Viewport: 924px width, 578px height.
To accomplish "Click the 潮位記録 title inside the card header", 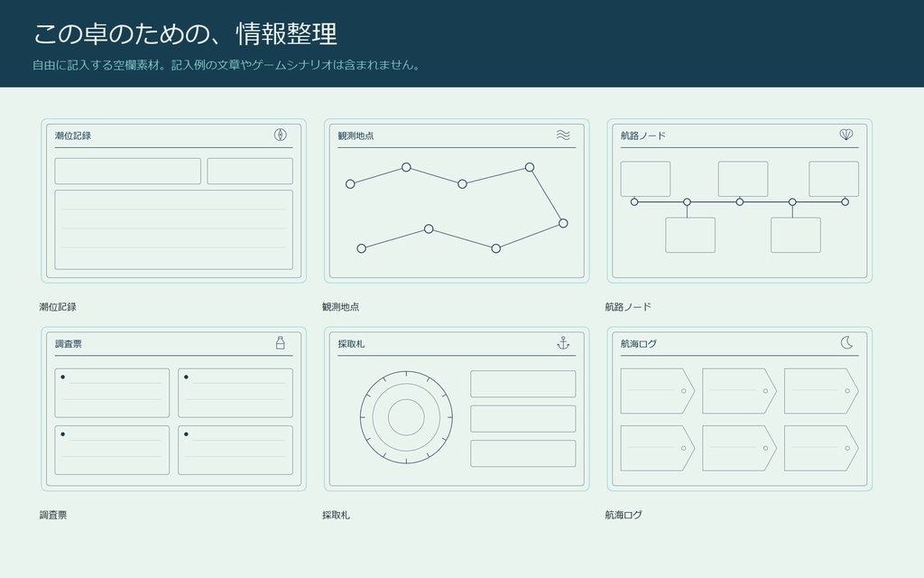I will 73,135.
